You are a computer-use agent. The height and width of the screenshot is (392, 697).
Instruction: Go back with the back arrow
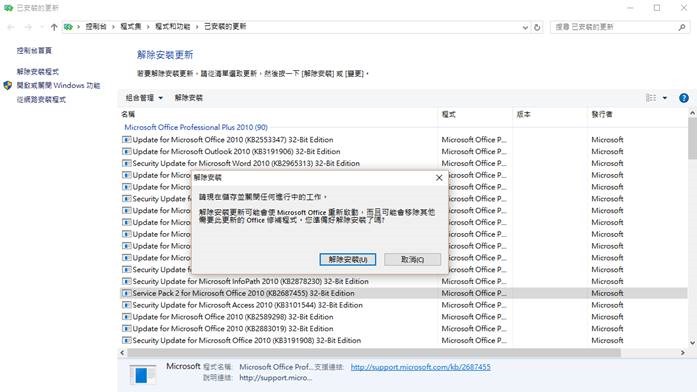[x=11, y=27]
